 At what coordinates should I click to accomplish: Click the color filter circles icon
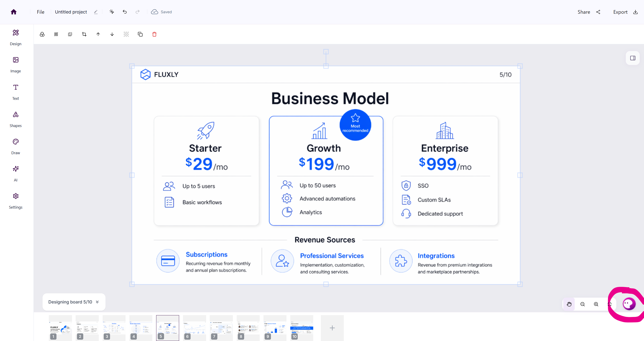[42, 34]
